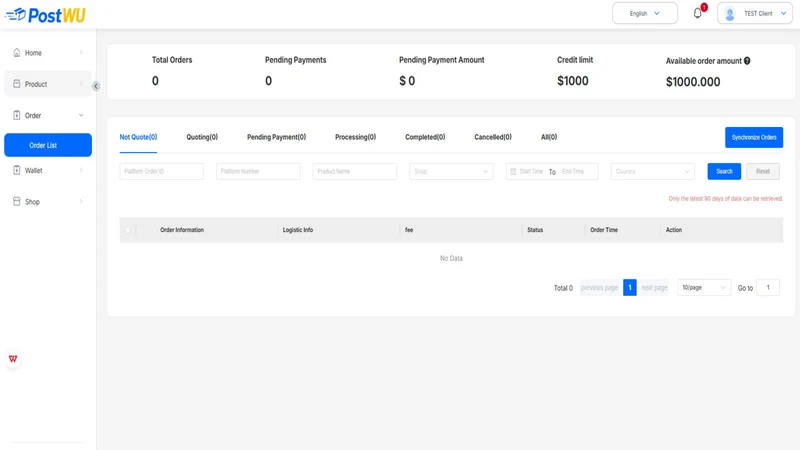This screenshot has height=450, width=800.
Task: Click the 90 days data notice text
Action: (x=726, y=198)
